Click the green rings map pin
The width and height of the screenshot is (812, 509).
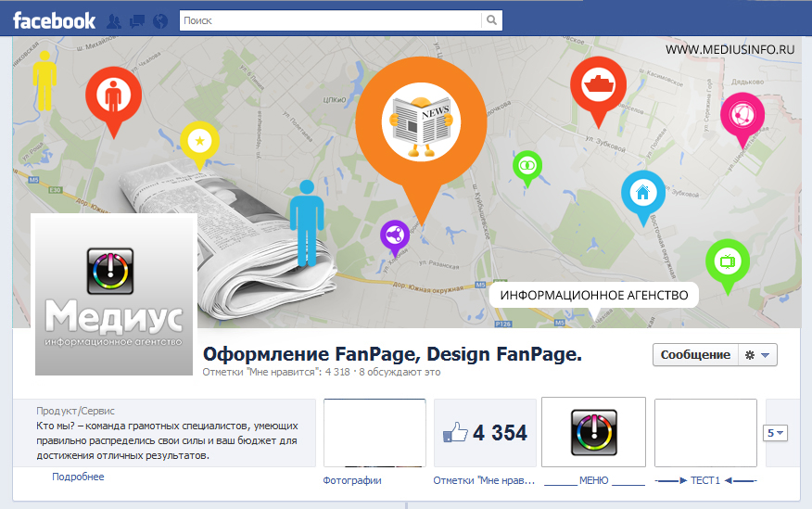527,169
